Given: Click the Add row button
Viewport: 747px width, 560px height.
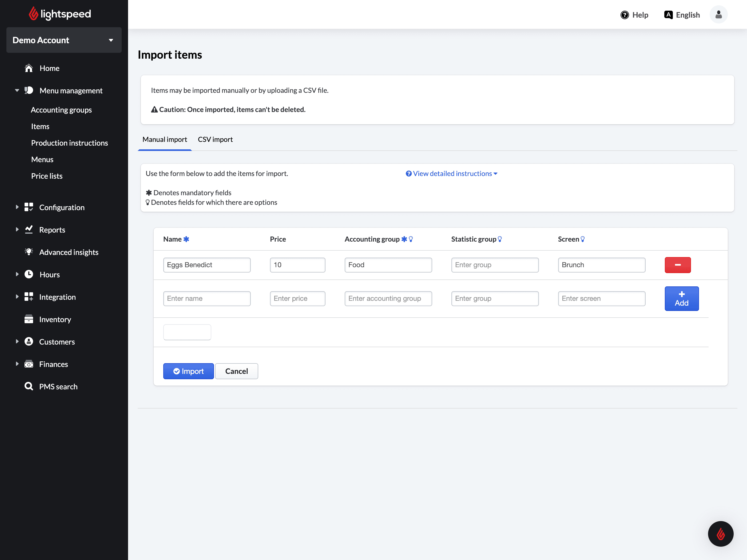Looking at the screenshot, I should 681,298.
